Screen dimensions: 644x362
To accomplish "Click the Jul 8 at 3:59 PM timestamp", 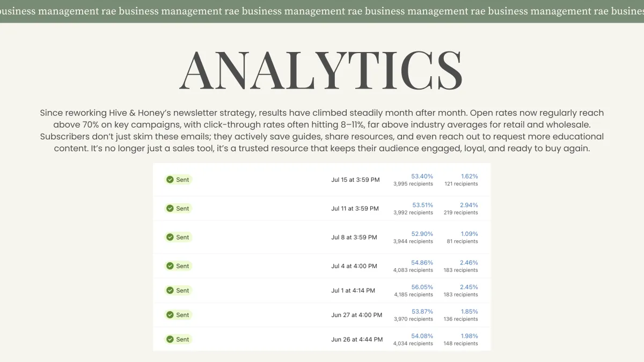I will [x=354, y=237].
